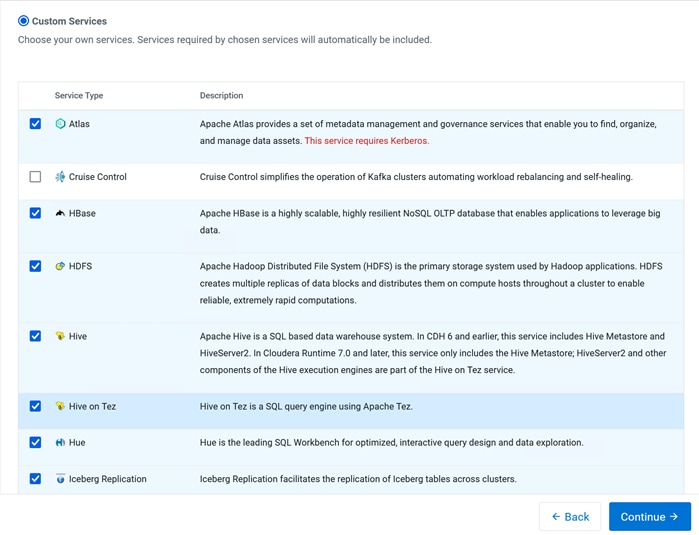Click the Cruise Control service icon
This screenshot has height=535, width=699.
pos(60,177)
